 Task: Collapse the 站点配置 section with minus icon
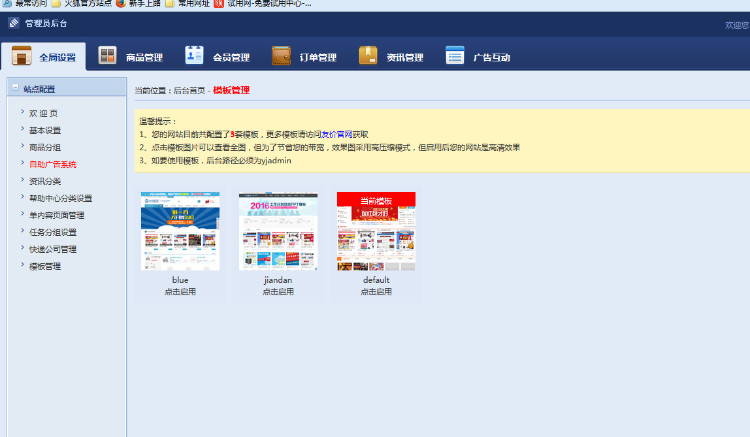coord(15,87)
